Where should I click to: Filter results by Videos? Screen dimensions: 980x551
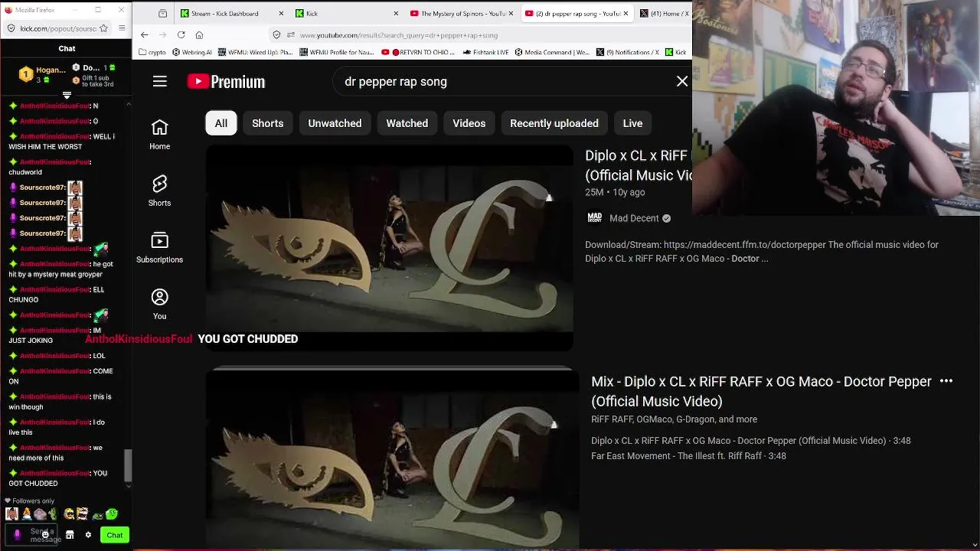click(469, 123)
